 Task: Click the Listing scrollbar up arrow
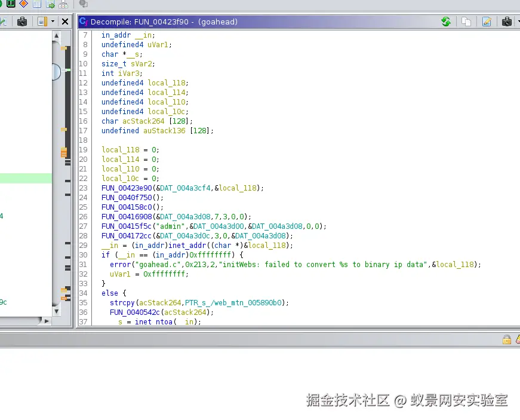click(56, 35)
